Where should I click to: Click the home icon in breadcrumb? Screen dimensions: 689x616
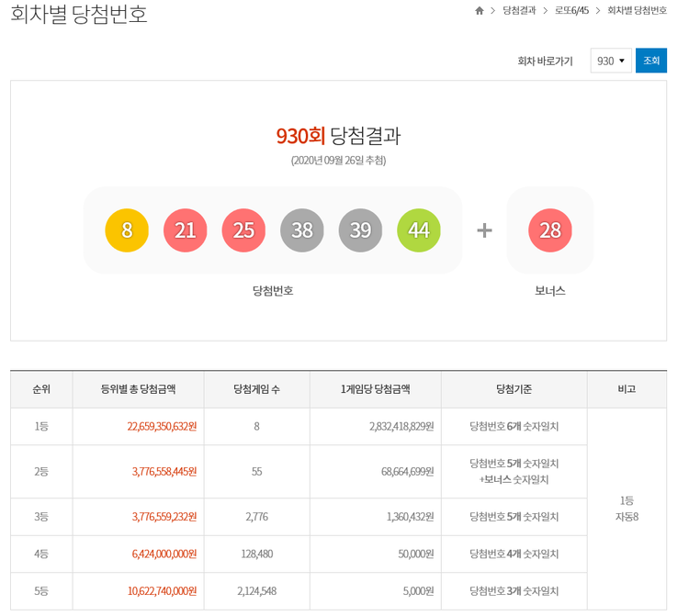point(480,10)
